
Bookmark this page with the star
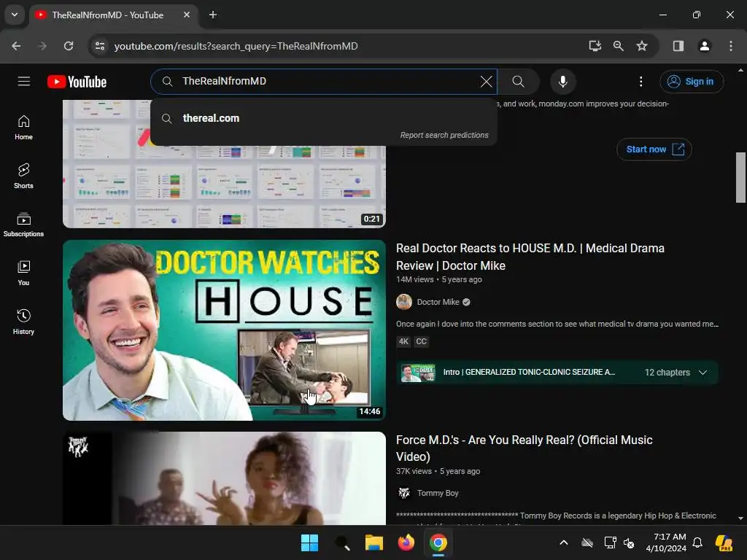(x=642, y=46)
